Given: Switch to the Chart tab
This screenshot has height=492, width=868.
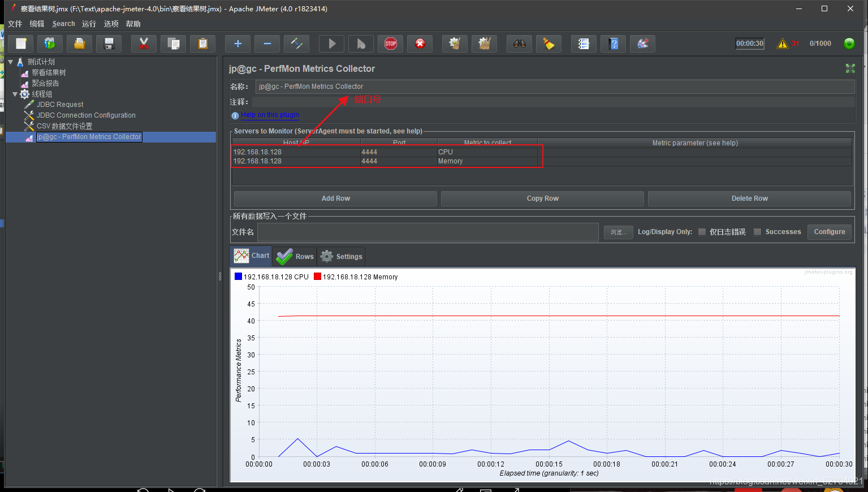Looking at the screenshot, I should coord(251,256).
